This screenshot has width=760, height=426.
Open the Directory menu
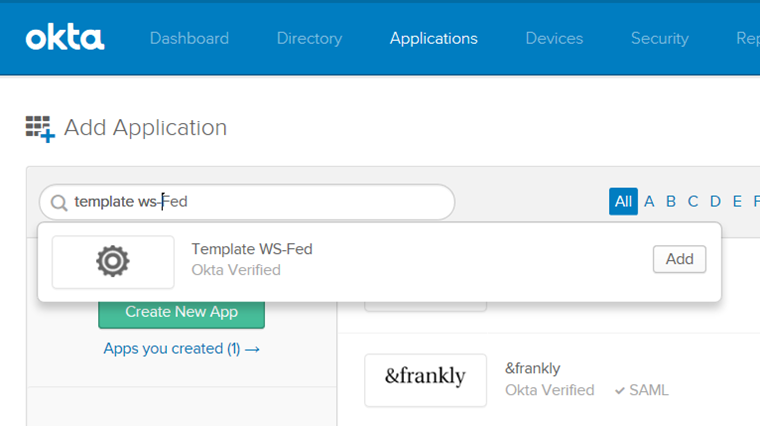[x=309, y=38]
